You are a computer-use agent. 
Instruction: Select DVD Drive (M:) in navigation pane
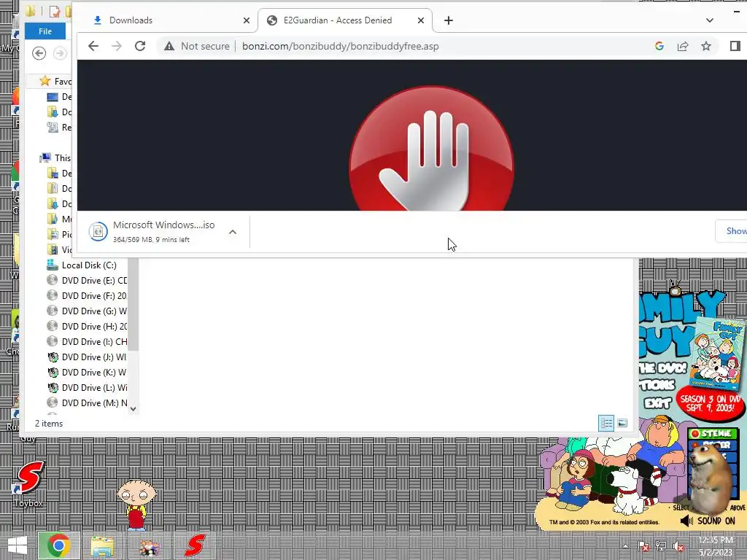click(87, 402)
